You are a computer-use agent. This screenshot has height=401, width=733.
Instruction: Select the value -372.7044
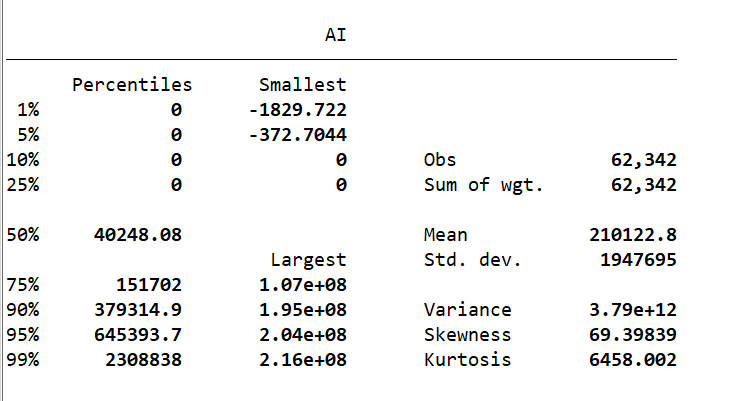297,135
